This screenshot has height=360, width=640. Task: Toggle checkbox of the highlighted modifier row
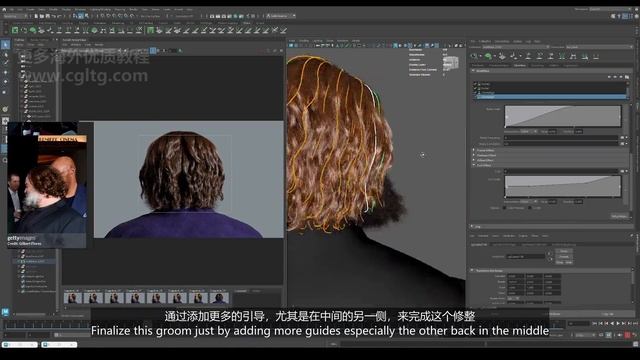coord(475,97)
